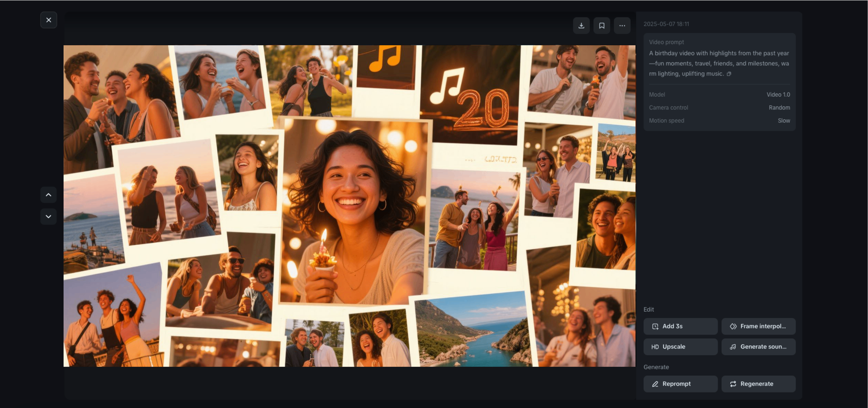This screenshot has height=408, width=868.
Task: Click the video prompt description text
Action: tap(718, 63)
